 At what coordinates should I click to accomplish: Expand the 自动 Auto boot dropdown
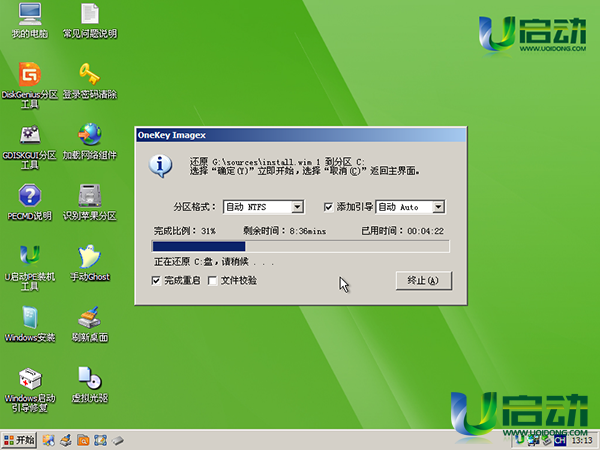click(x=410, y=207)
